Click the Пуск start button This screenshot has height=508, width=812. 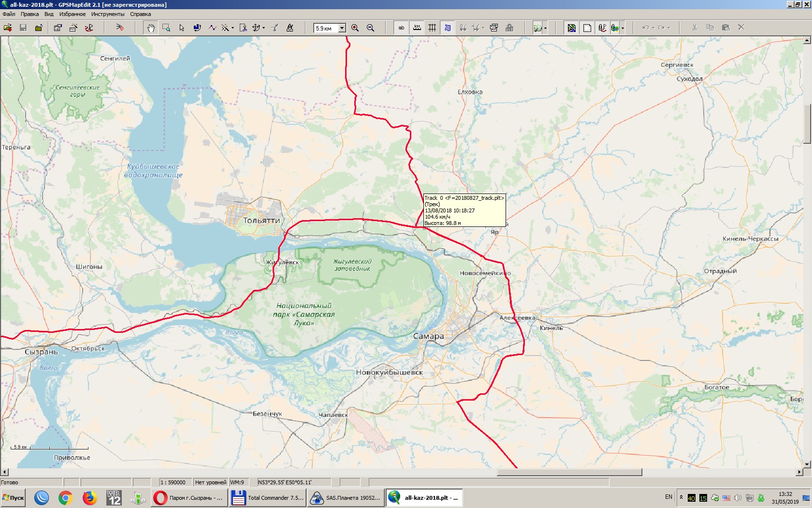13,497
